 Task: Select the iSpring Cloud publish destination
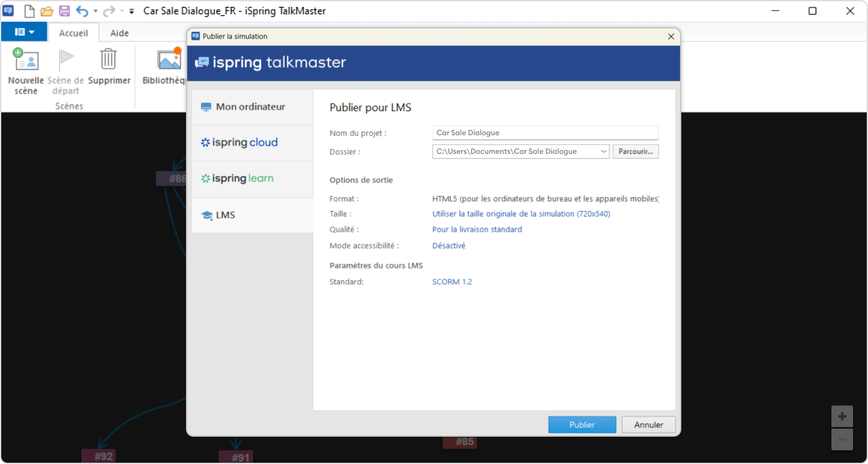point(252,143)
